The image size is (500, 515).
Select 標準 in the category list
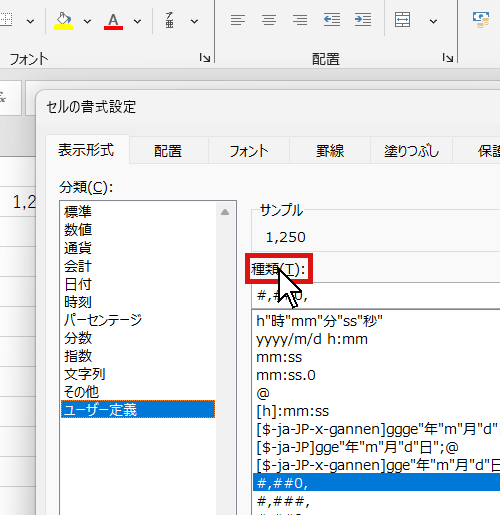click(138, 212)
